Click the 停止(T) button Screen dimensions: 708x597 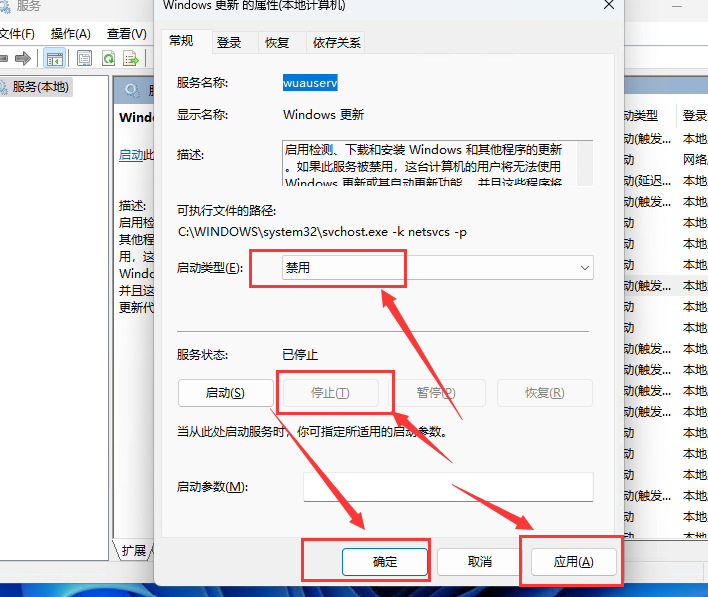pos(330,393)
